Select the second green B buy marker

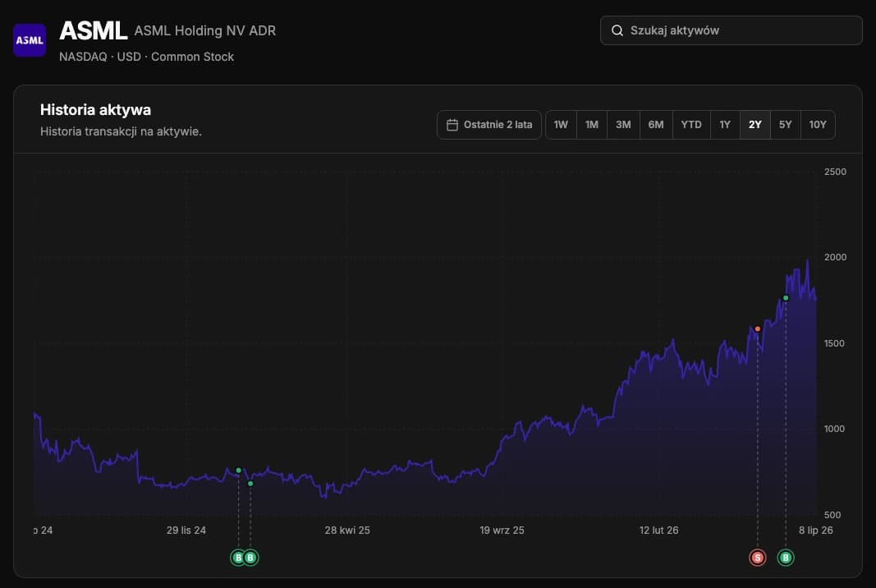pyautogui.click(x=250, y=558)
